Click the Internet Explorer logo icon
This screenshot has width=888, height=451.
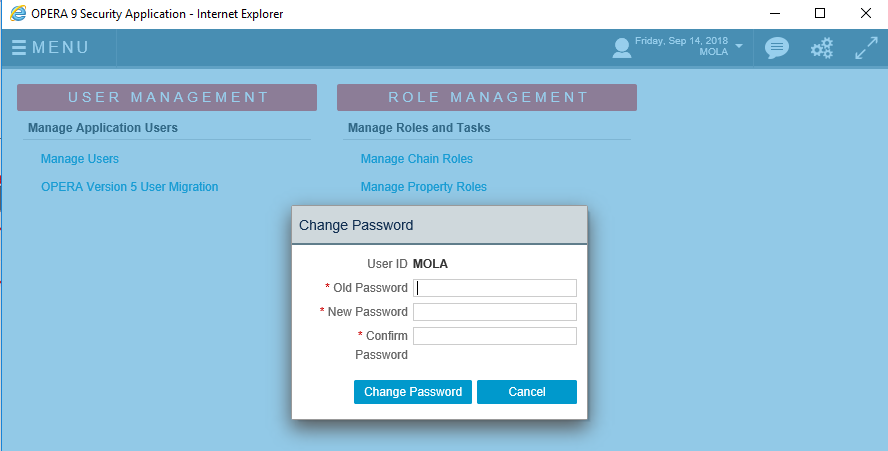(x=18, y=14)
